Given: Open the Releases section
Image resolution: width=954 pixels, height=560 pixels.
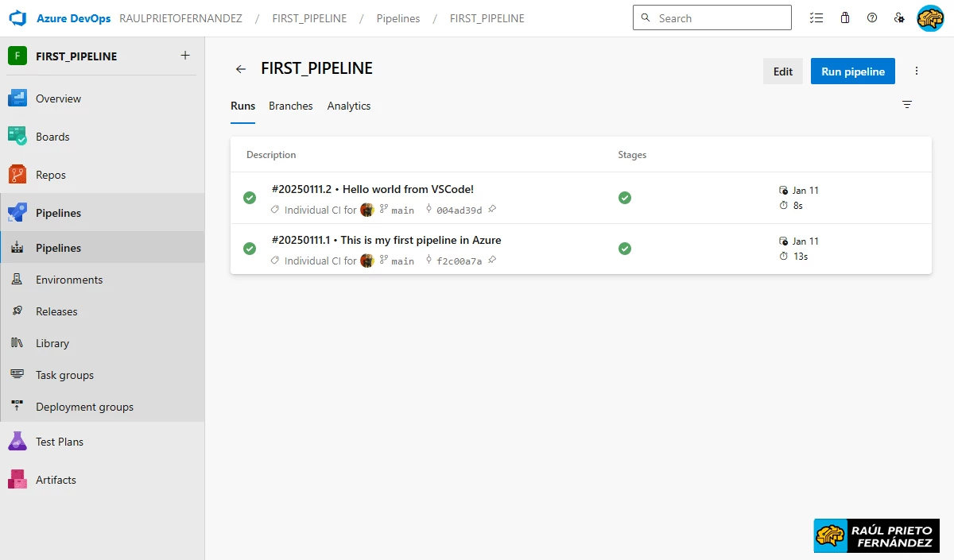Looking at the screenshot, I should click(57, 311).
